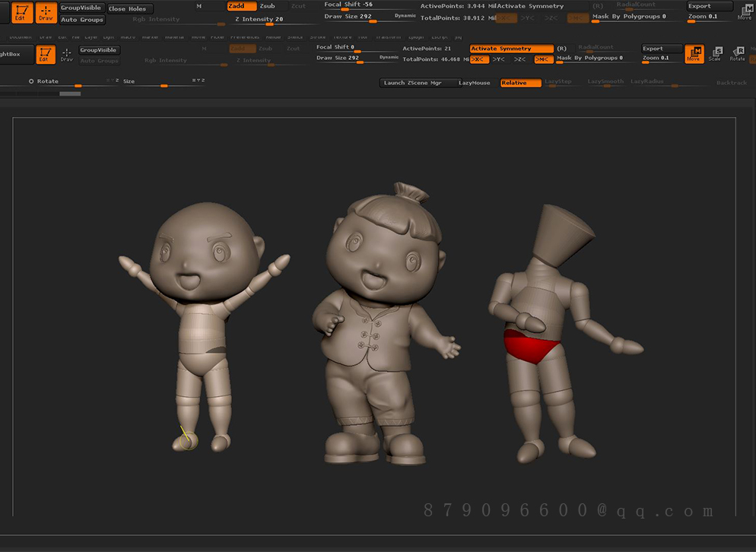Image resolution: width=756 pixels, height=552 pixels.
Task: Click the clothed boy figure with topknot
Action: (x=385, y=324)
